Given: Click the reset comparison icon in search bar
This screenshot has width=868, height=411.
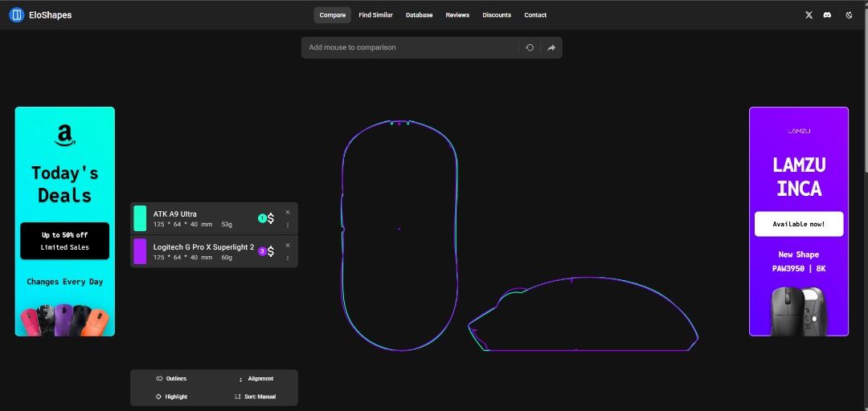Looking at the screenshot, I should pos(530,47).
